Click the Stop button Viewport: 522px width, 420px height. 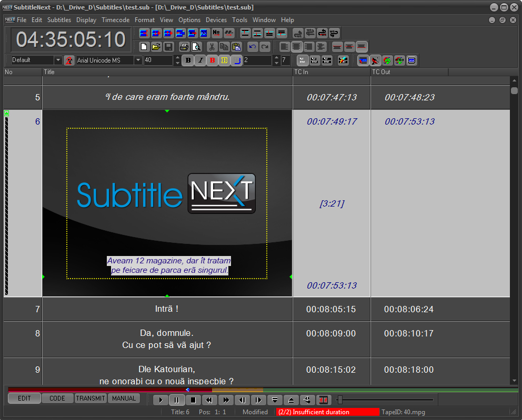point(193,399)
